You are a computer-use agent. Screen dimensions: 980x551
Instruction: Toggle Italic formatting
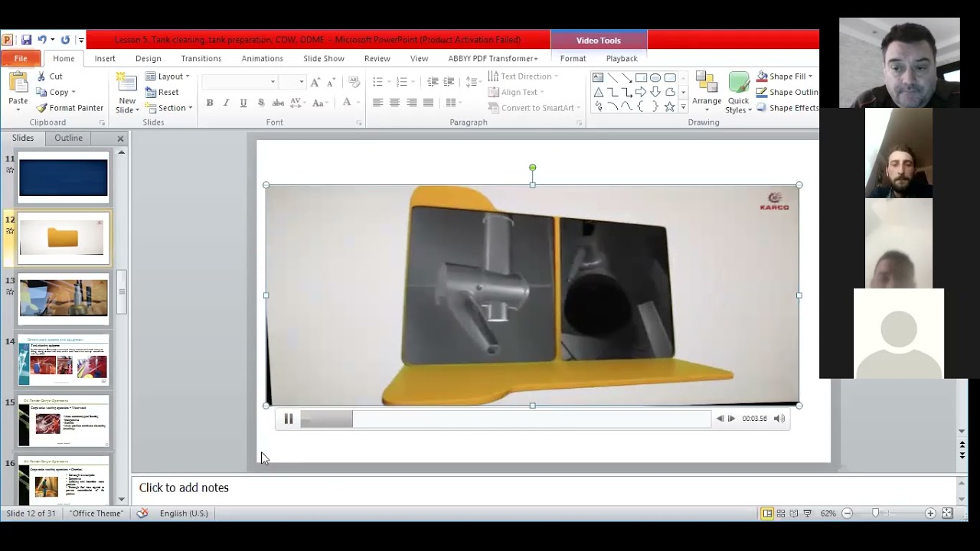(x=226, y=103)
